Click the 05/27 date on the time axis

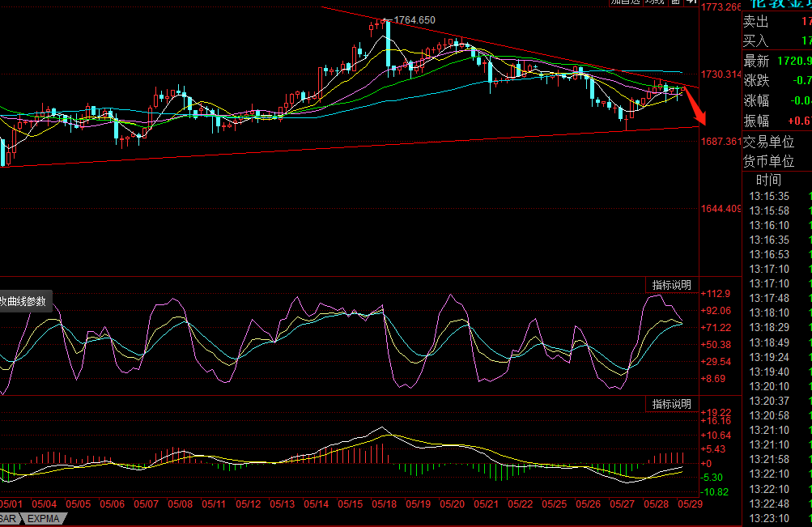click(x=623, y=504)
